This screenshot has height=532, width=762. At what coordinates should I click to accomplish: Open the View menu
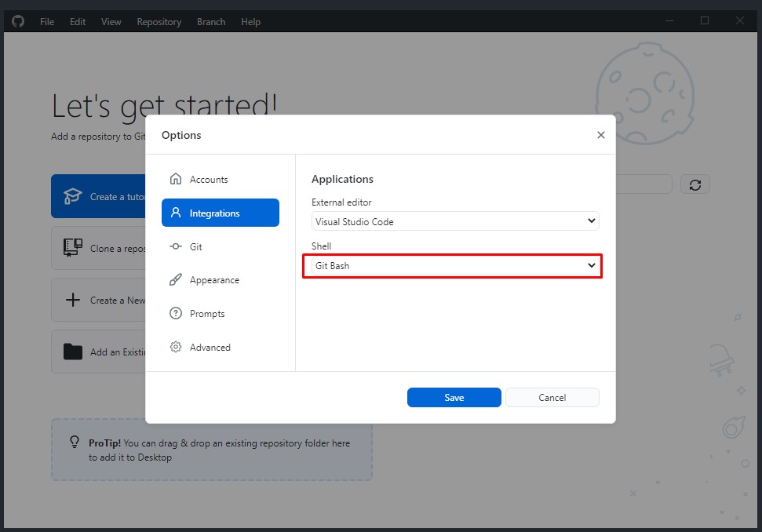pyautogui.click(x=111, y=22)
